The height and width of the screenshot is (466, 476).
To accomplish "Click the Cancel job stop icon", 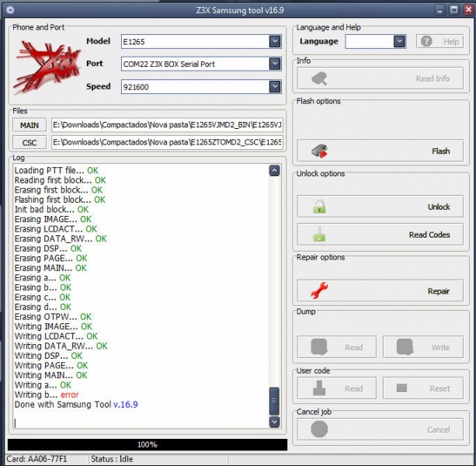I will click(319, 429).
